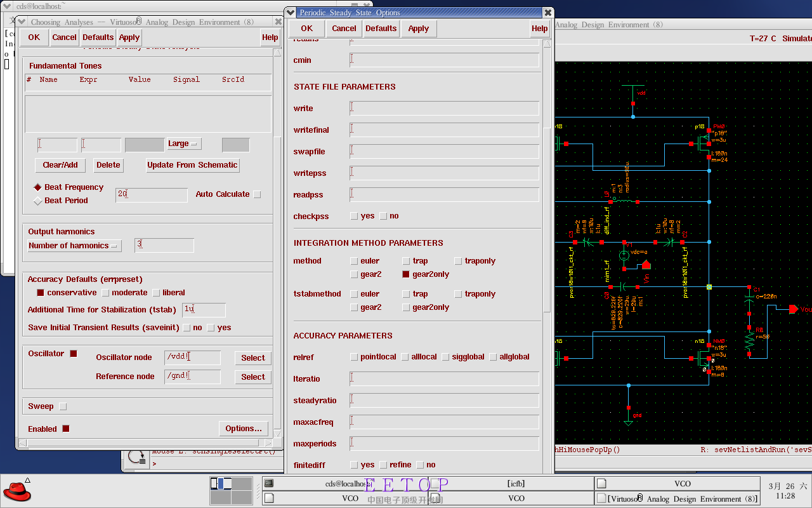The width and height of the screenshot is (812, 508).
Task: Click Periodic Steady State Options vertical scrollbar
Action: tap(547, 222)
